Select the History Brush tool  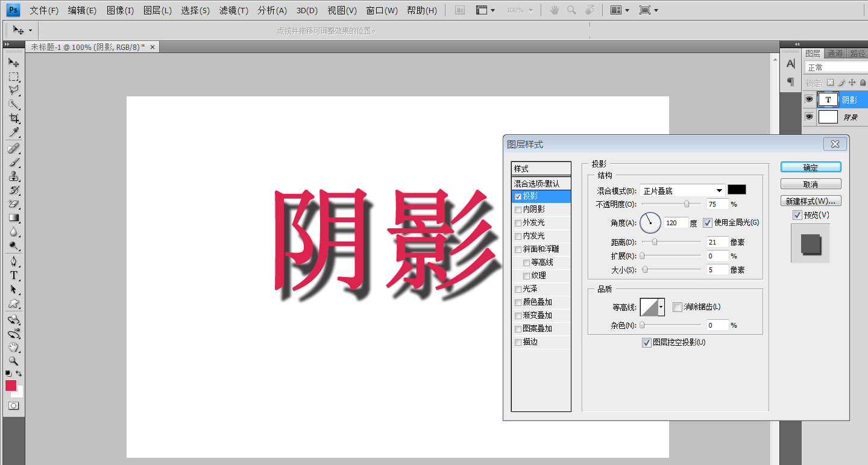pos(13,190)
